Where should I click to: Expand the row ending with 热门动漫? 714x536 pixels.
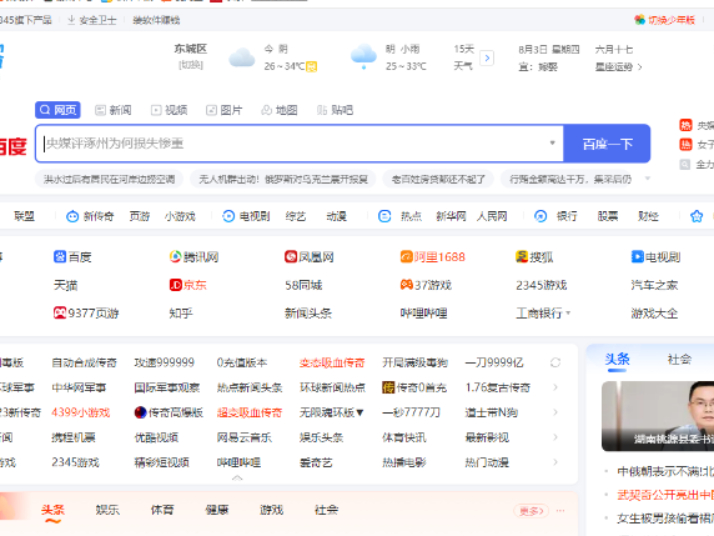pos(556,462)
